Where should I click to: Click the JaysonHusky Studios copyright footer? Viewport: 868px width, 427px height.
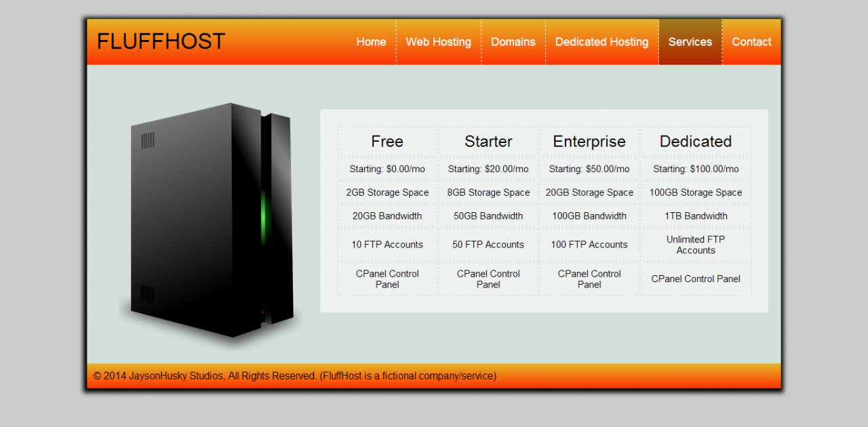295,375
